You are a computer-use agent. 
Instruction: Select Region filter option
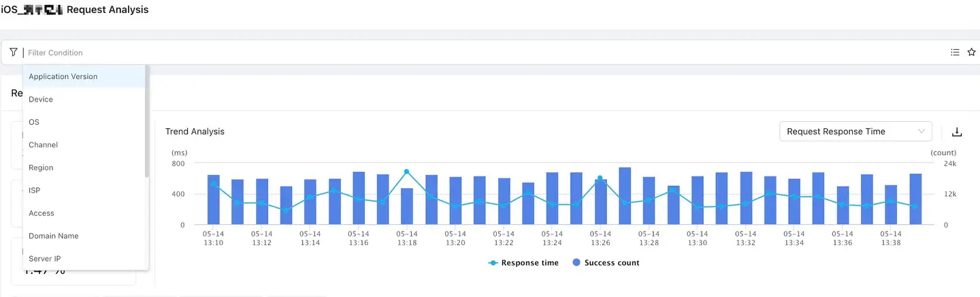click(x=41, y=168)
